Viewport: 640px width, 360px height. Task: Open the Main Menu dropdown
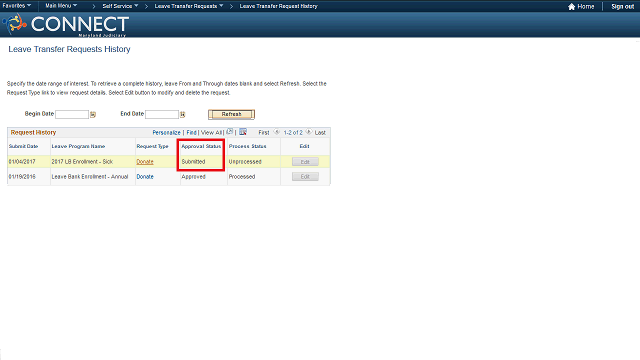[61, 6]
